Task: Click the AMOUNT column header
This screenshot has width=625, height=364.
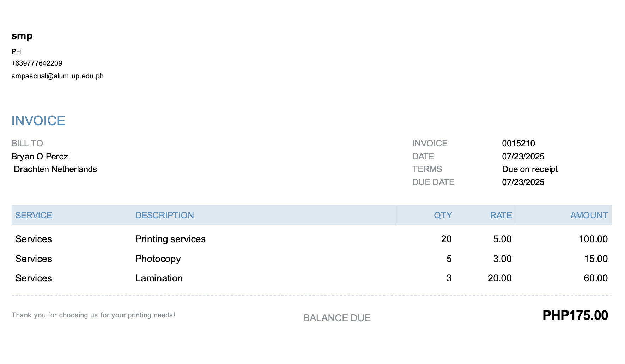Action: coord(589,215)
